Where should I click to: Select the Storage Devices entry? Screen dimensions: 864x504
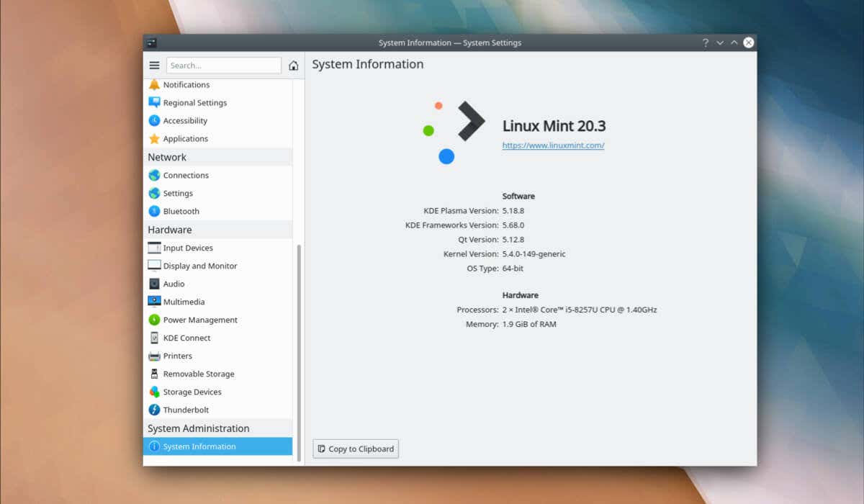coord(217,392)
